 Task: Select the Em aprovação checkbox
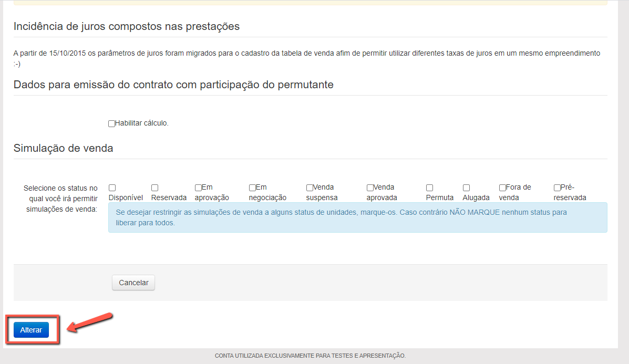(x=198, y=188)
